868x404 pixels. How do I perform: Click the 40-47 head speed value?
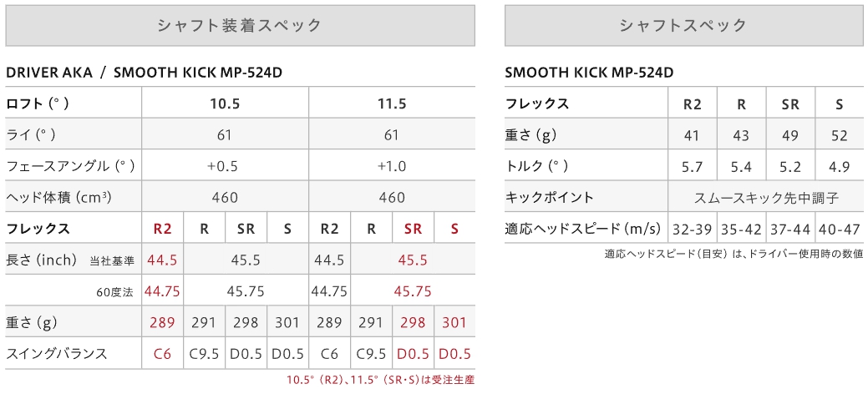tap(840, 229)
